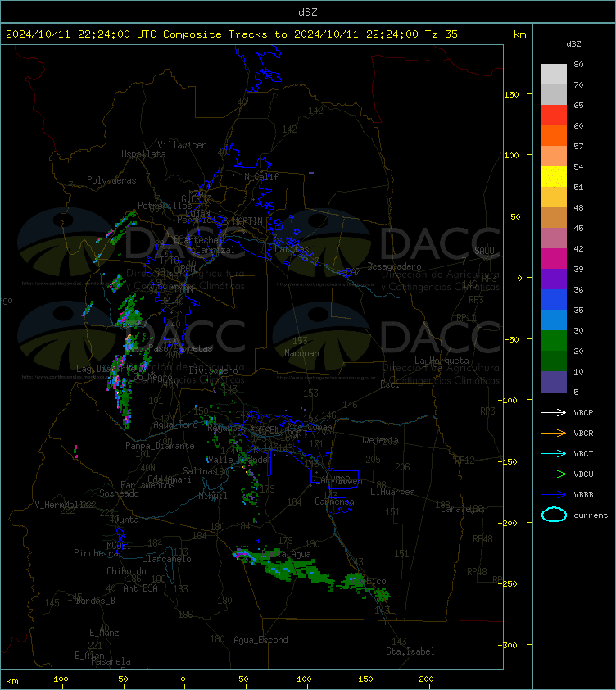
Task: Click the 'Nacunan' map label
Action: point(301,353)
